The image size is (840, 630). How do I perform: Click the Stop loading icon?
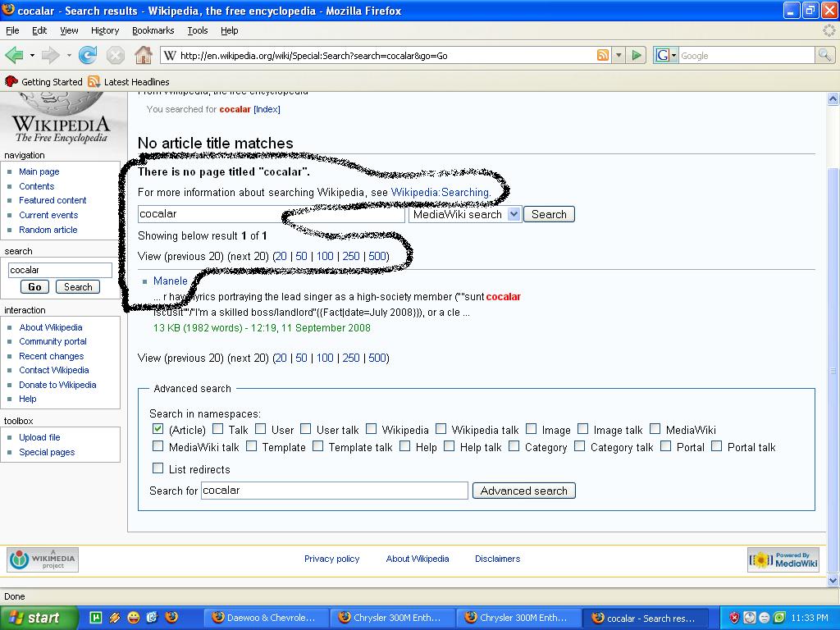pos(115,55)
